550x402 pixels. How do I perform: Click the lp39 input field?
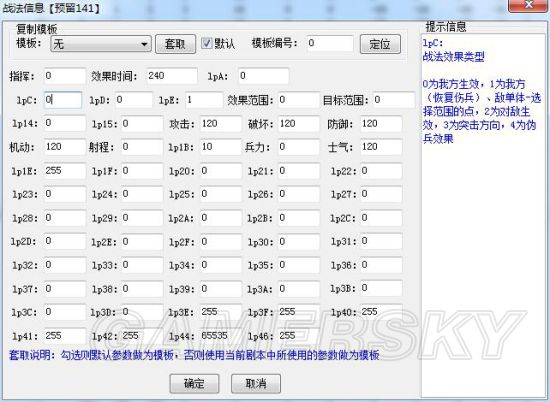pyautogui.click(x=221, y=289)
